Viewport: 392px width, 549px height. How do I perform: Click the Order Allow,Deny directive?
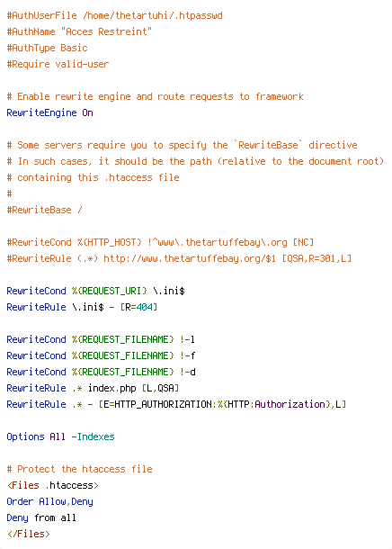coord(49,501)
